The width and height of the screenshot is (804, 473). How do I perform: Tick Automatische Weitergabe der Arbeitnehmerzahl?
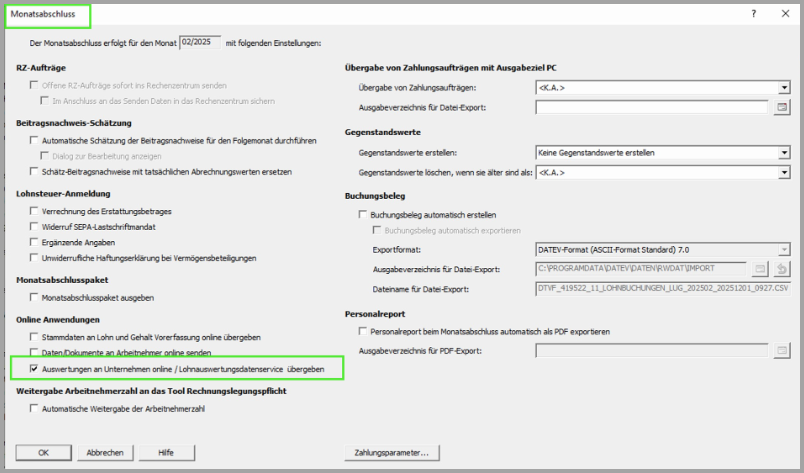pos(35,409)
